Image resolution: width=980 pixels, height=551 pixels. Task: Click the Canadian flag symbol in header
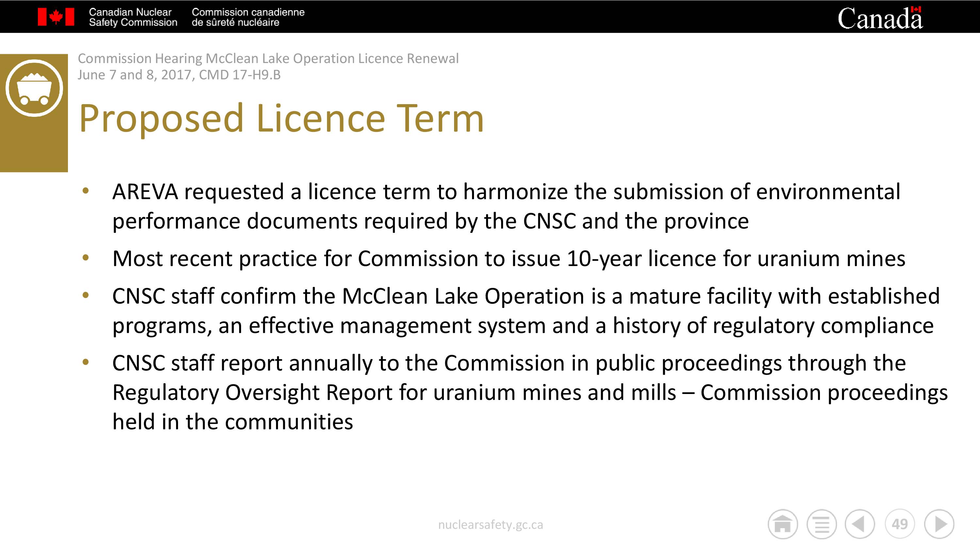[x=56, y=17]
